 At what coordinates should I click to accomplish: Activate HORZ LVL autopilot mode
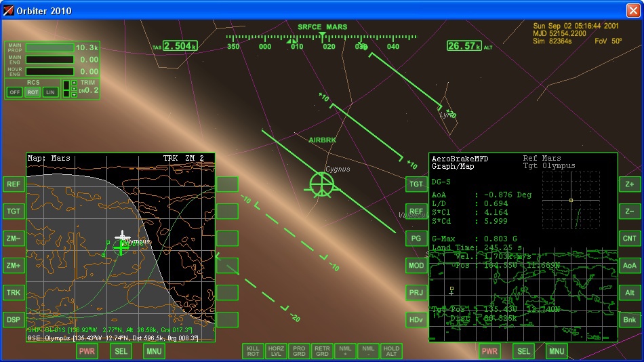point(276,350)
